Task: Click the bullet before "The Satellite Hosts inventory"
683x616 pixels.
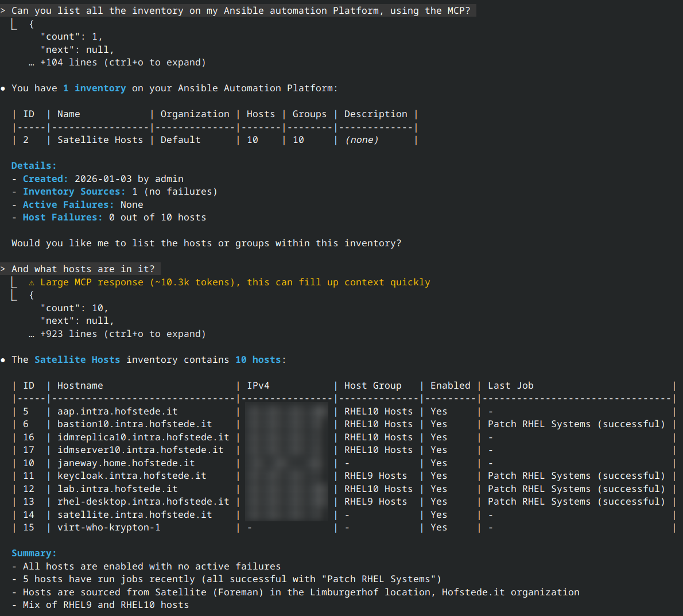Action: pyautogui.click(x=3, y=360)
